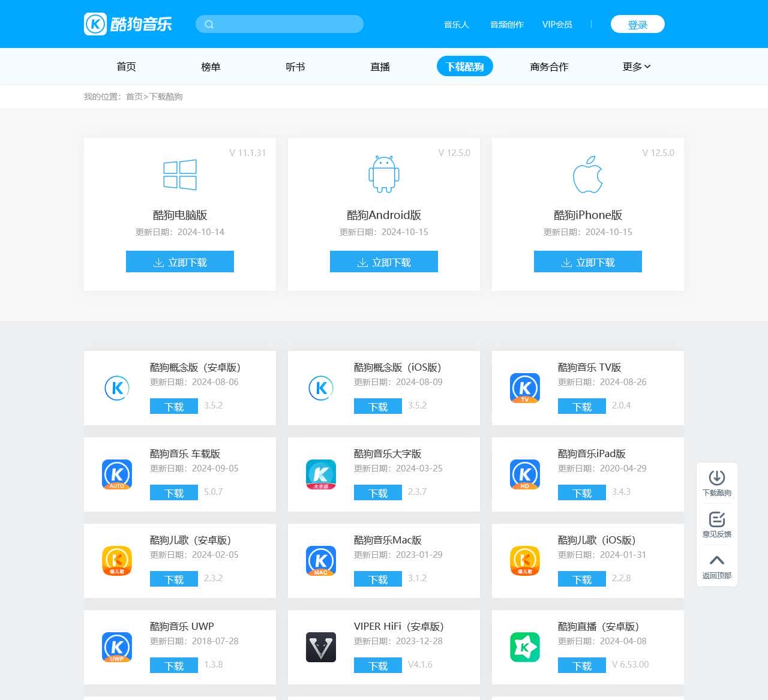
Task: Click 酷狗音乐Mac版 app icon
Action: pos(321,561)
